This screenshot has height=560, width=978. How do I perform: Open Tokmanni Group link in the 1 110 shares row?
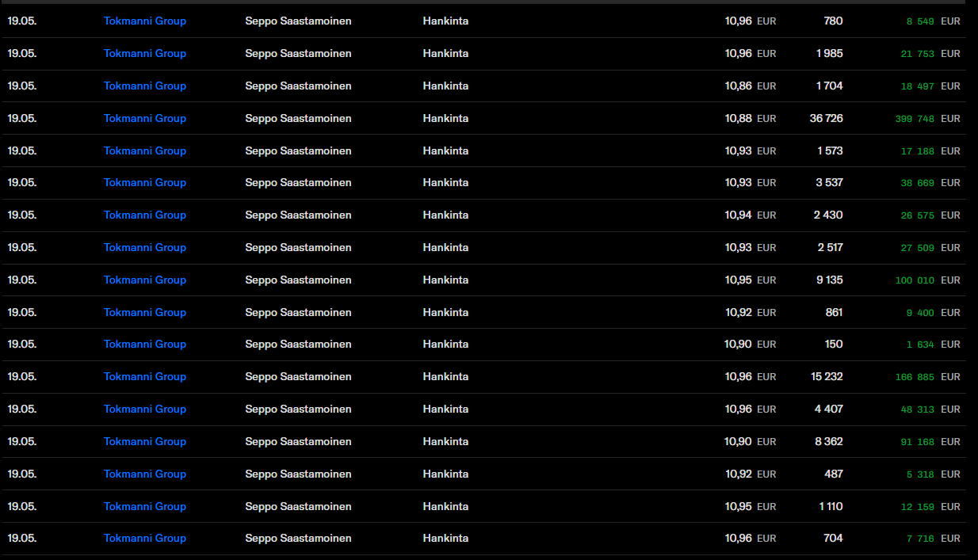pyautogui.click(x=145, y=506)
